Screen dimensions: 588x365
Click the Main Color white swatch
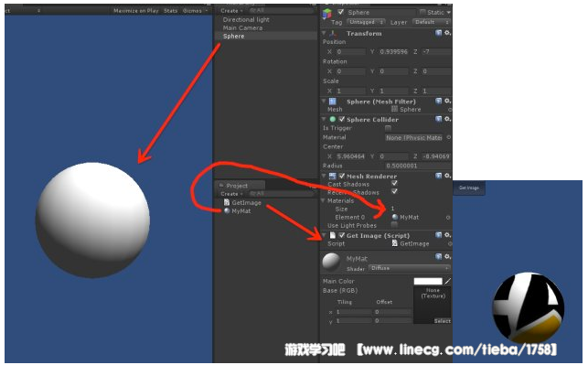click(428, 281)
